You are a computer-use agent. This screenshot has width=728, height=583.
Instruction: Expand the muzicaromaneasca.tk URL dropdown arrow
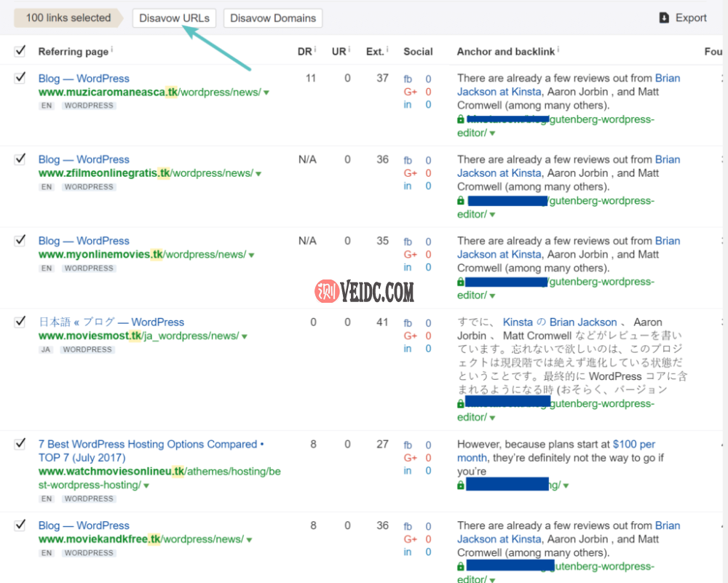point(266,93)
